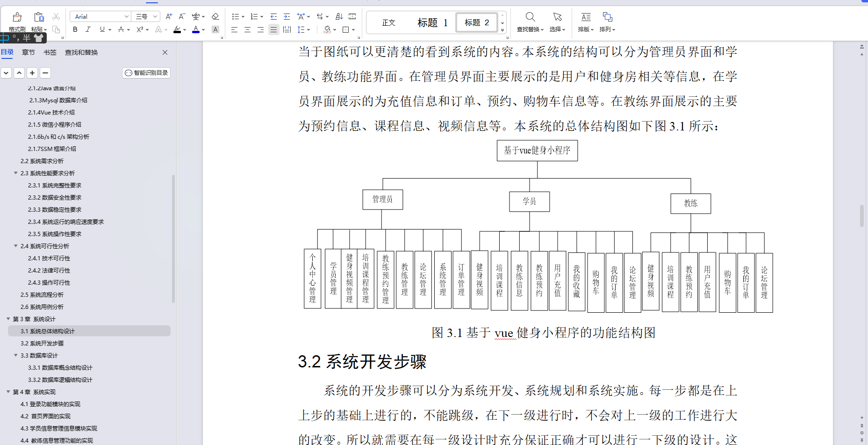
Task: Switch to the 查找和替换 tab
Action: pos(81,52)
